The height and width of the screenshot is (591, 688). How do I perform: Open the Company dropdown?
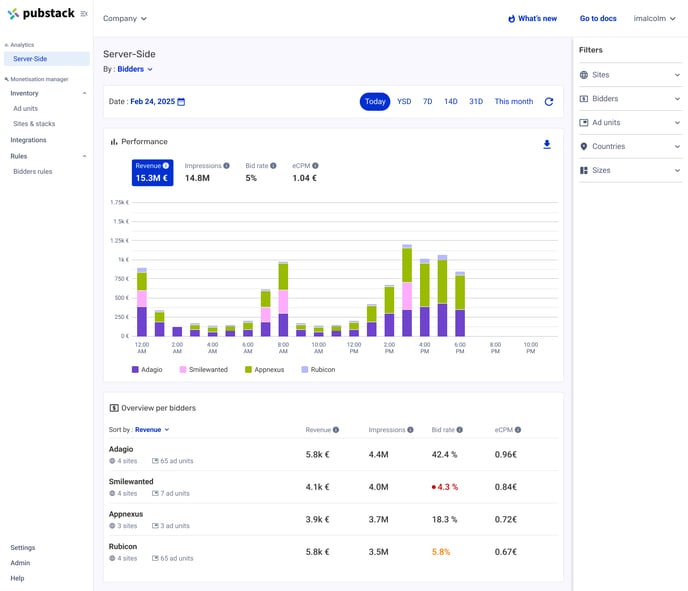pos(125,18)
